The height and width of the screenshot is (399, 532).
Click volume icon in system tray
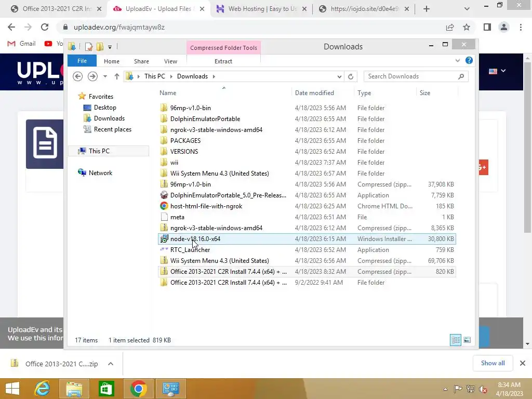(483, 389)
